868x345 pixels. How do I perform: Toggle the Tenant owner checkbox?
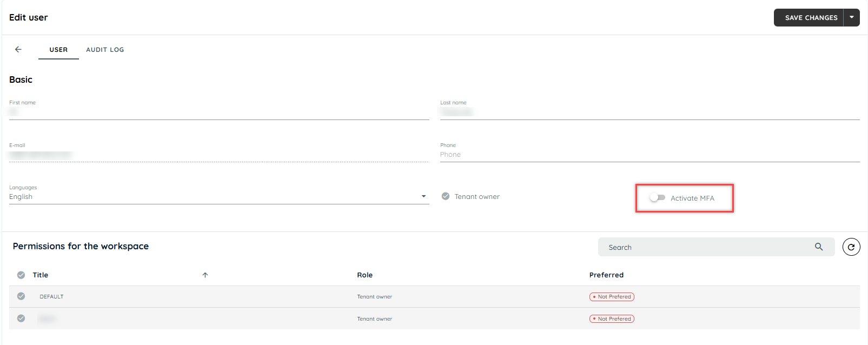point(446,196)
